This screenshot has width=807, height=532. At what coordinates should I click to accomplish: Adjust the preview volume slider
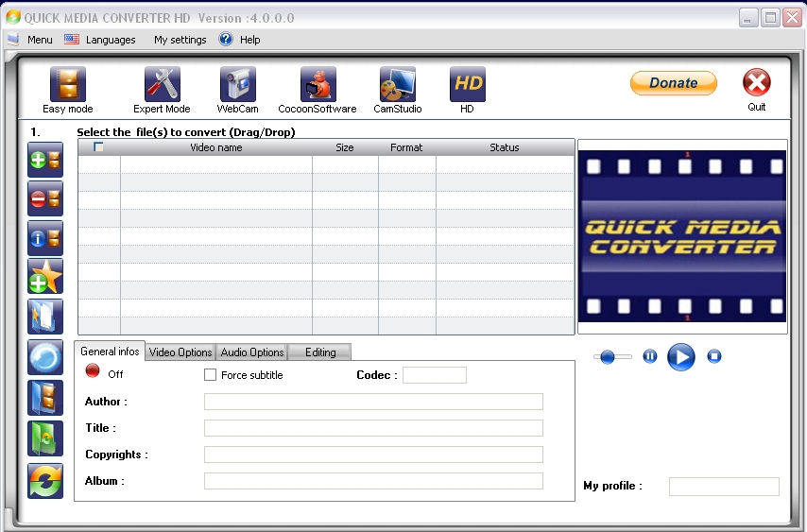click(x=612, y=356)
